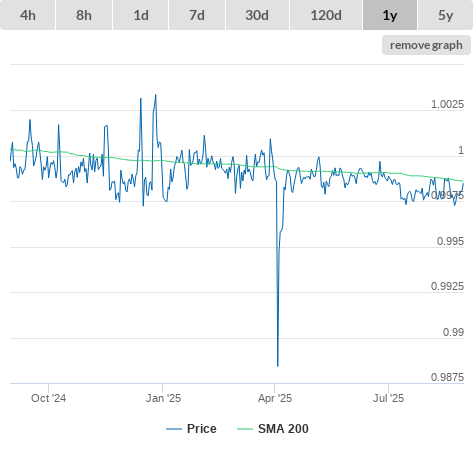
Task: Click the April 2025 price drop low point
Action: point(278,366)
